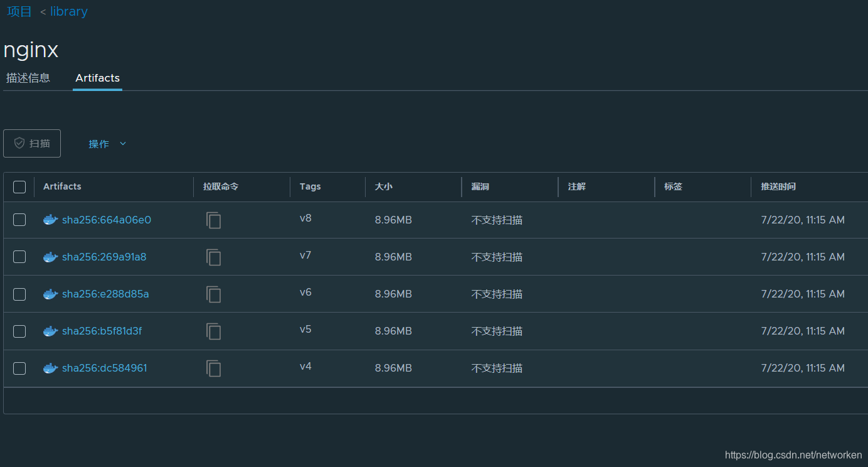Image resolution: width=868 pixels, height=467 pixels.
Task: Click the 标签 labels column header
Action: 674,186
